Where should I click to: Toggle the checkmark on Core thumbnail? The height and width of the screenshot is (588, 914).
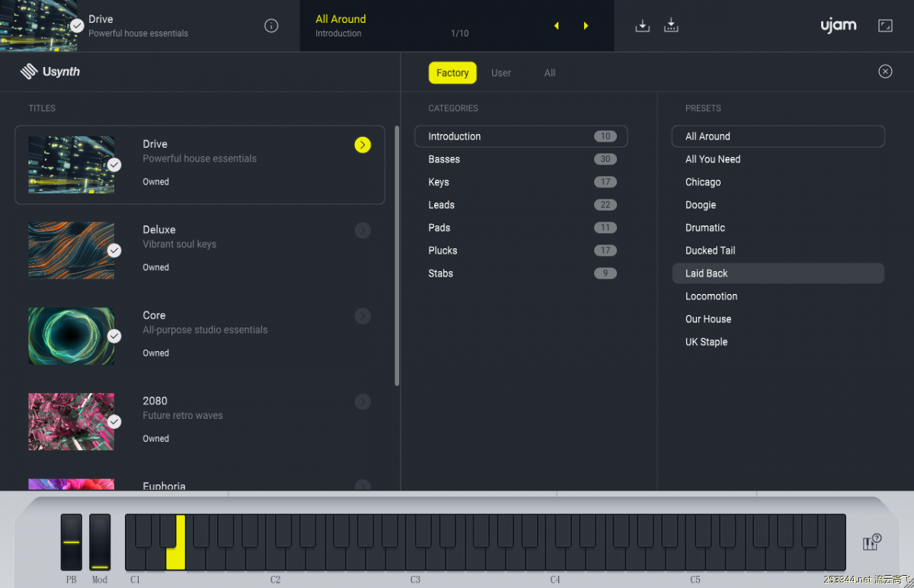pyautogui.click(x=114, y=336)
